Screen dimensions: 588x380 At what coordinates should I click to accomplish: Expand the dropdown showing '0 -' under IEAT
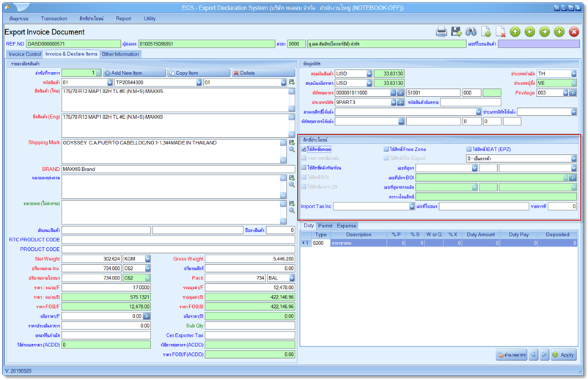click(574, 158)
